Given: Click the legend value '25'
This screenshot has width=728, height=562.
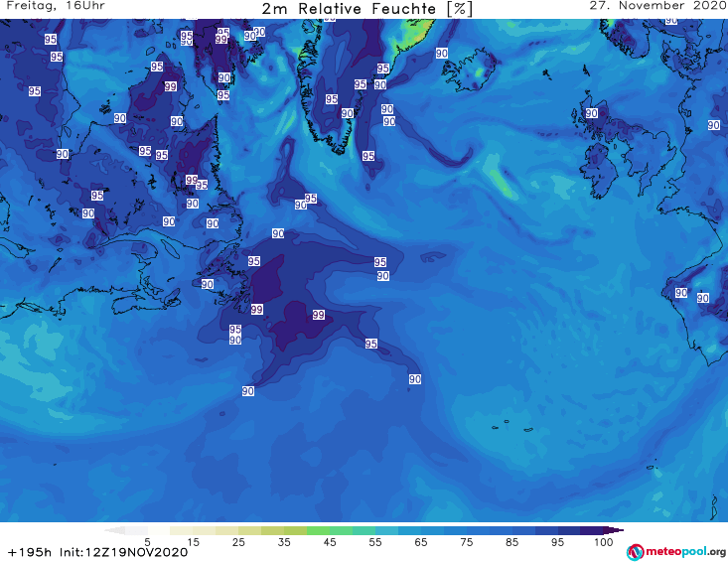Looking at the screenshot, I should [238, 541].
